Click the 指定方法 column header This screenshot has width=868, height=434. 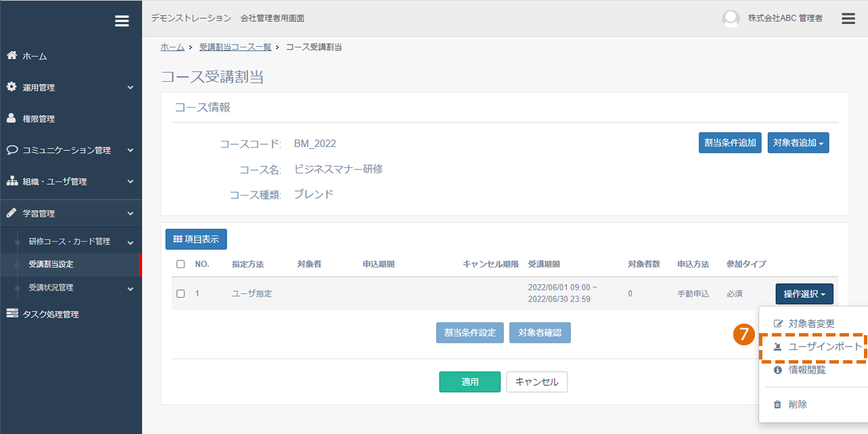(x=248, y=264)
